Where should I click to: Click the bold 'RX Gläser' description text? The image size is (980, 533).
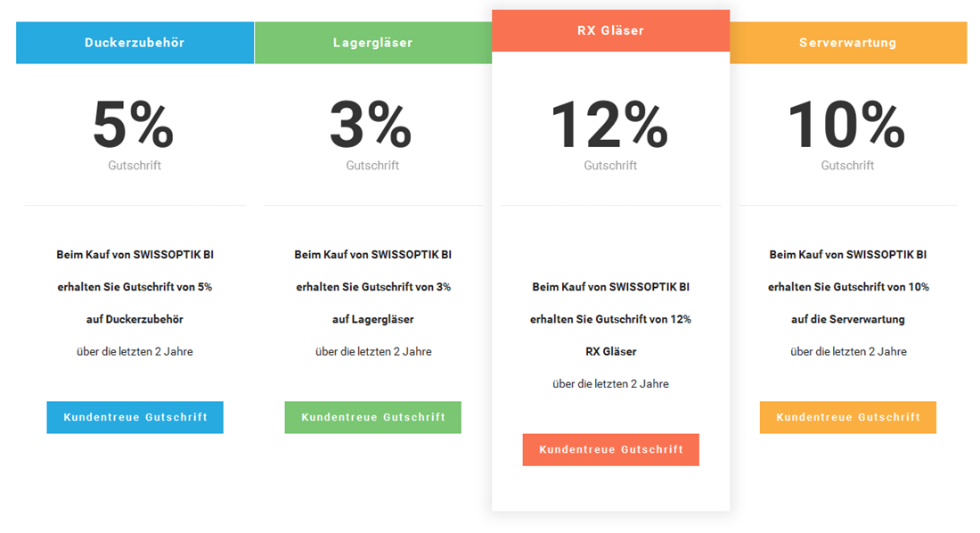point(610,351)
